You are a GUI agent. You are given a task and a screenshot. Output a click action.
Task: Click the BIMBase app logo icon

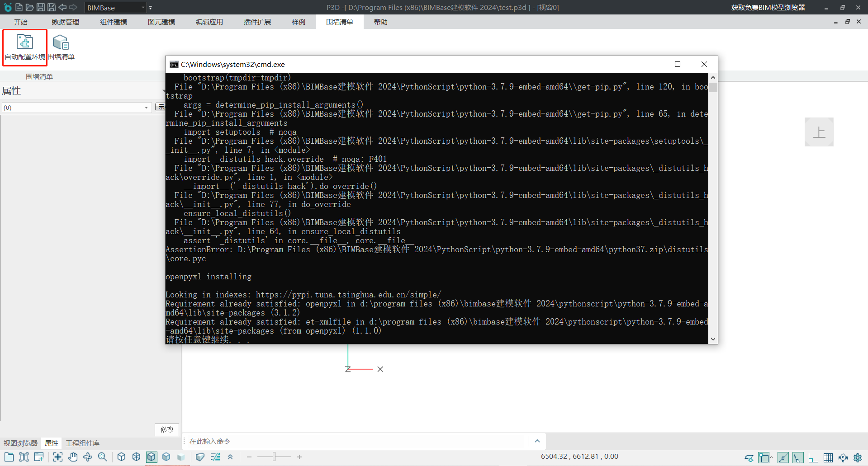pos(8,7)
